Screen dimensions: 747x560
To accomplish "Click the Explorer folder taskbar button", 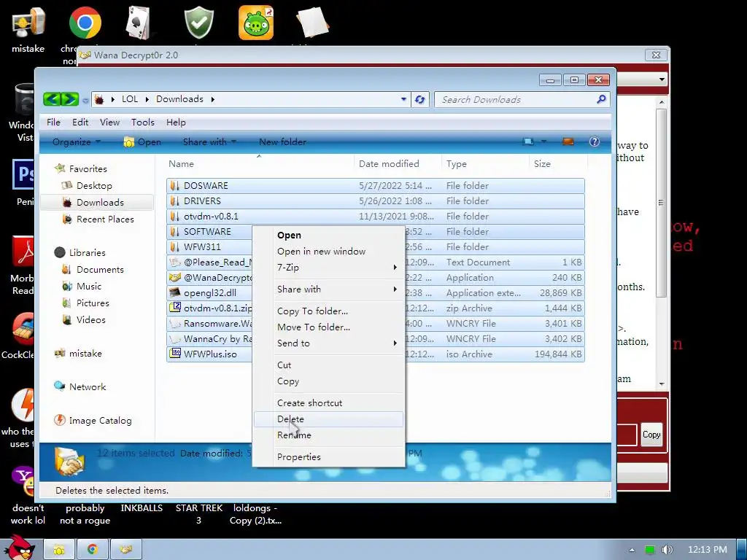I will click(x=60, y=550).
